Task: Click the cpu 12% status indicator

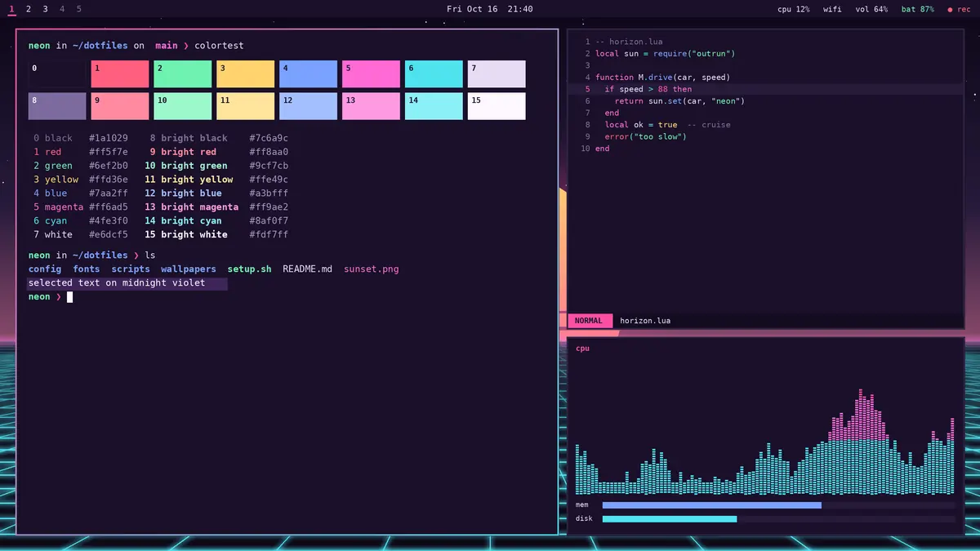Action: [x=794, y=9]
